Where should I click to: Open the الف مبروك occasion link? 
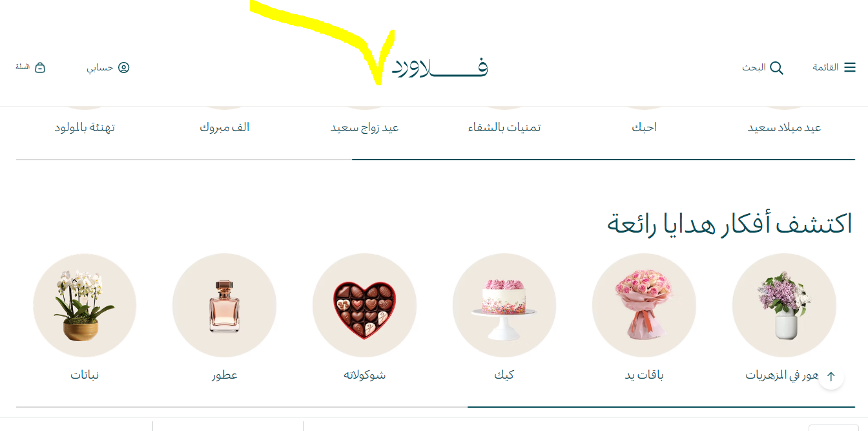[x=224, y=127]
